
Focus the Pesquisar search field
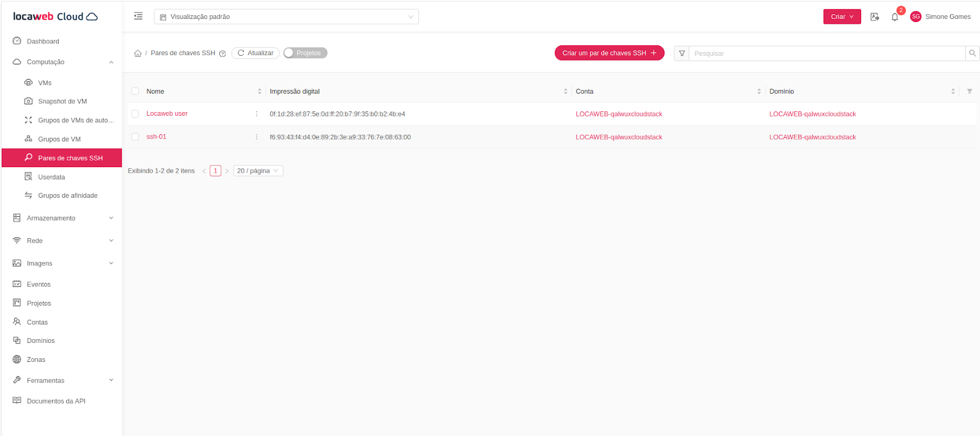[x=827, y=53]
